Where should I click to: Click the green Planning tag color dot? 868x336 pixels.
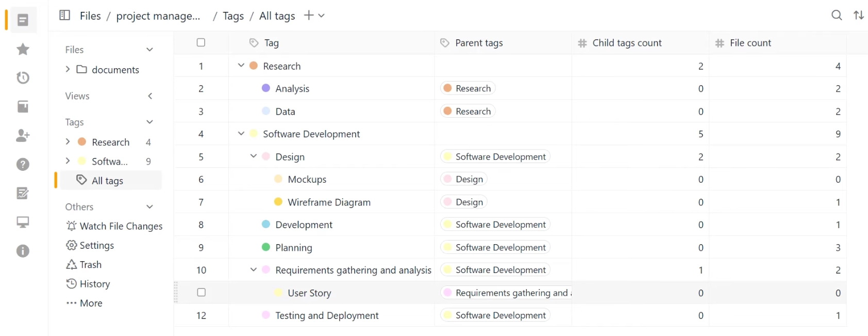coord(266,247)
